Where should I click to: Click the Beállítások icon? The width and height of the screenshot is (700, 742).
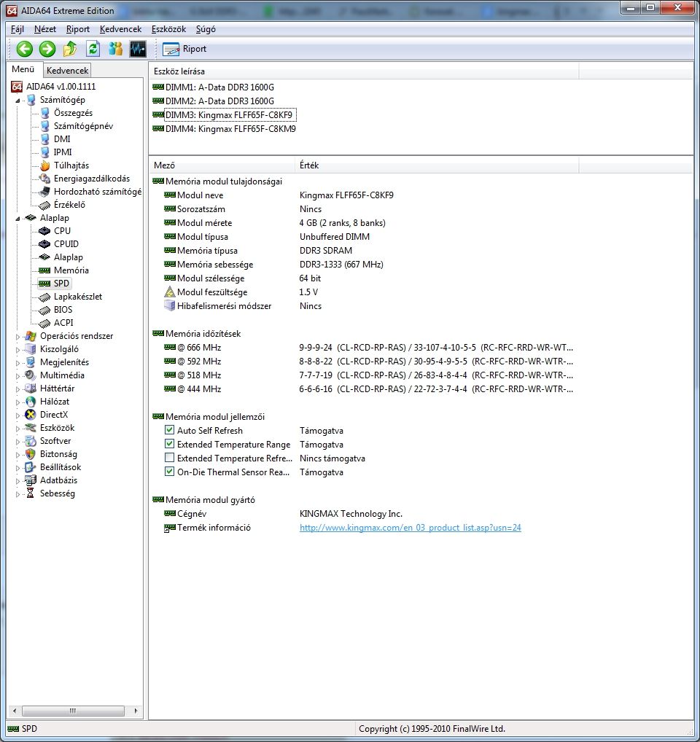click(x=31, y=467)
